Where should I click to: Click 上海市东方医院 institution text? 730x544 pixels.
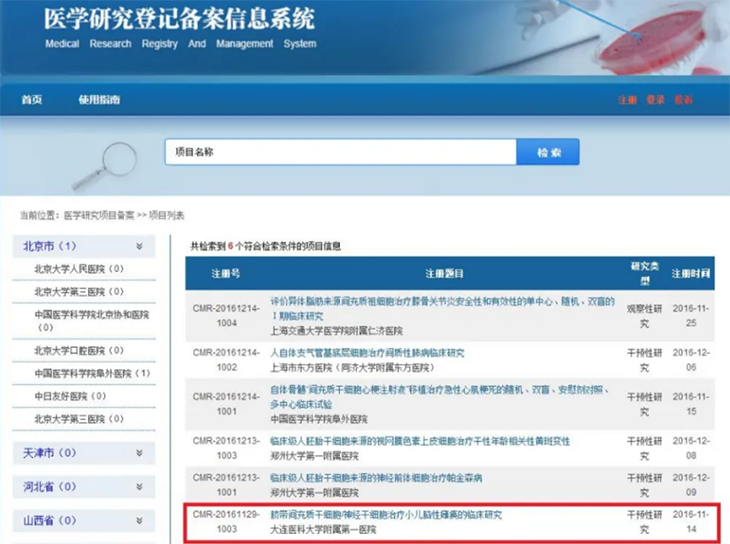352,368
